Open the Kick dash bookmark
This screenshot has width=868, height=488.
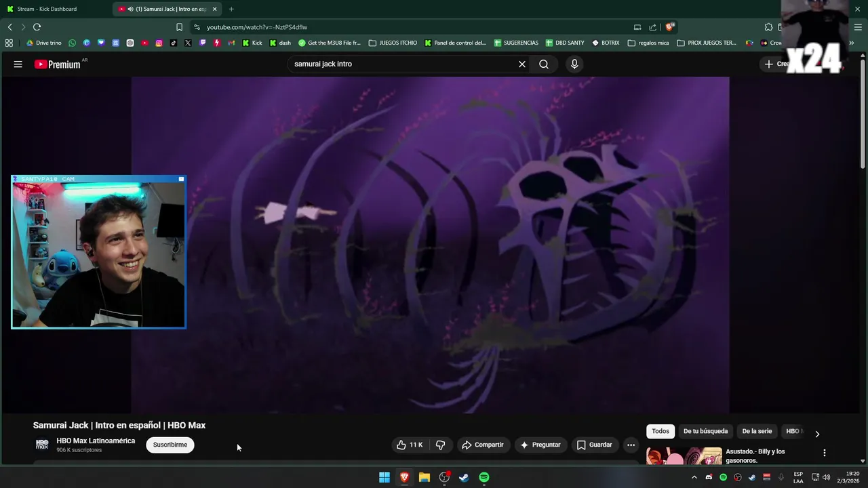[280, 43]
